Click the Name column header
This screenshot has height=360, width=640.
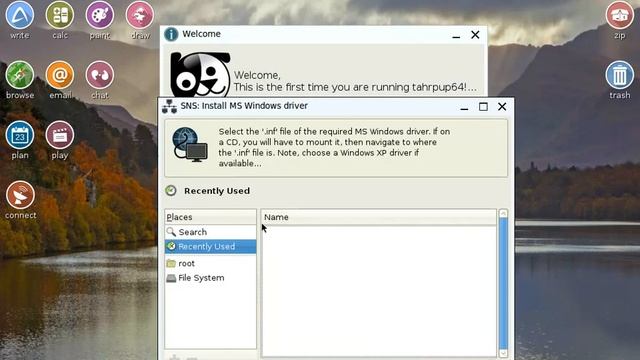pos(378,217)
